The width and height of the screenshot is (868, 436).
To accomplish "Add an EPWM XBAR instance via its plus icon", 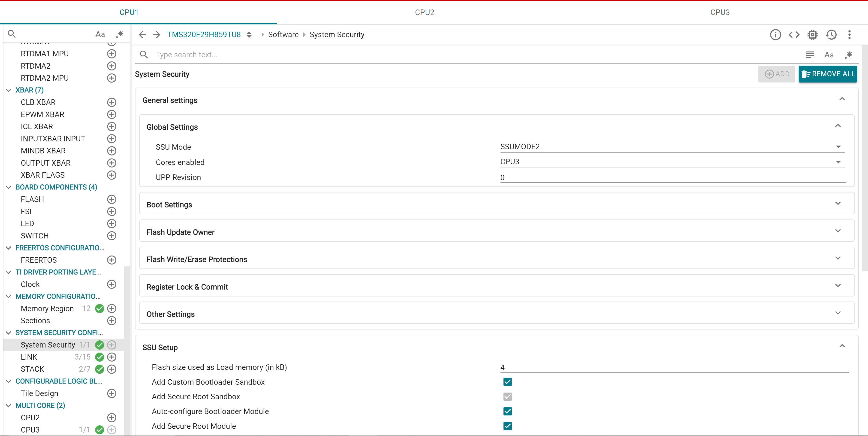I will (112, 114).
